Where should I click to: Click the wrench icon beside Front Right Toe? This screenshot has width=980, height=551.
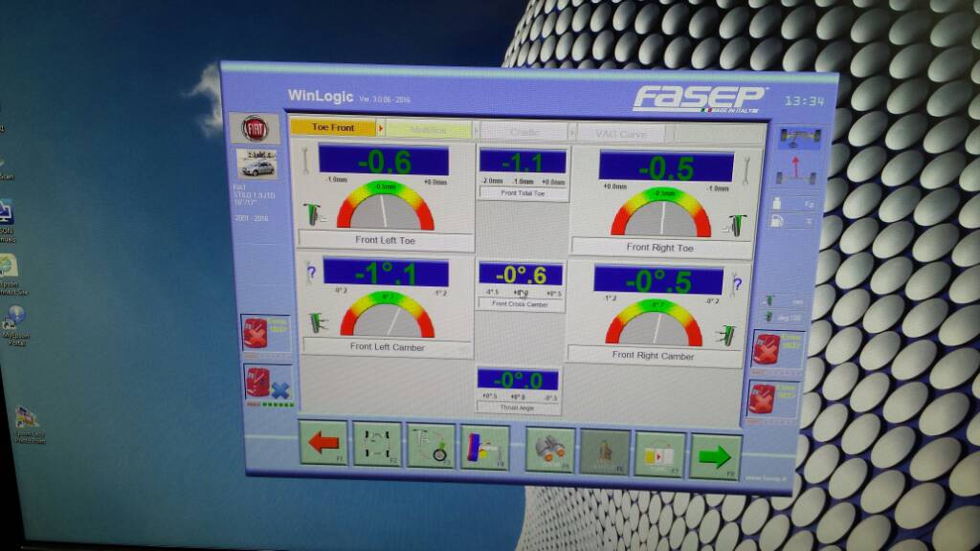click(746, 168)
